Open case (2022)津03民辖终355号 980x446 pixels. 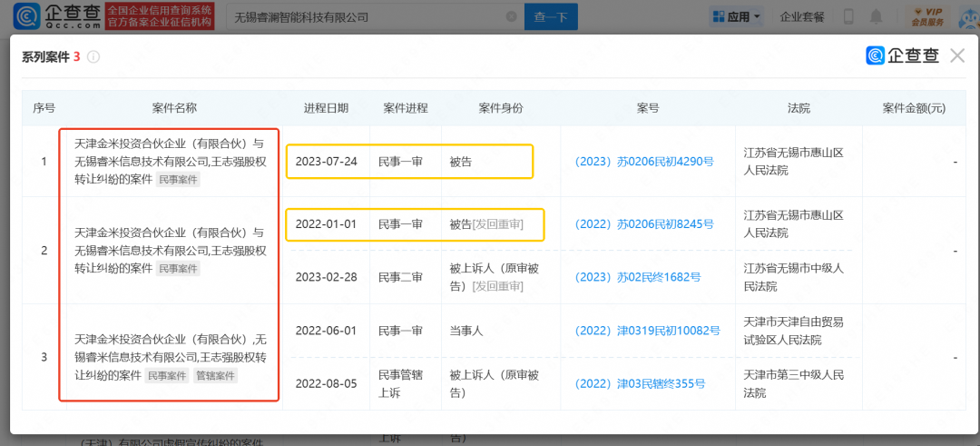[x=641, y=383]
